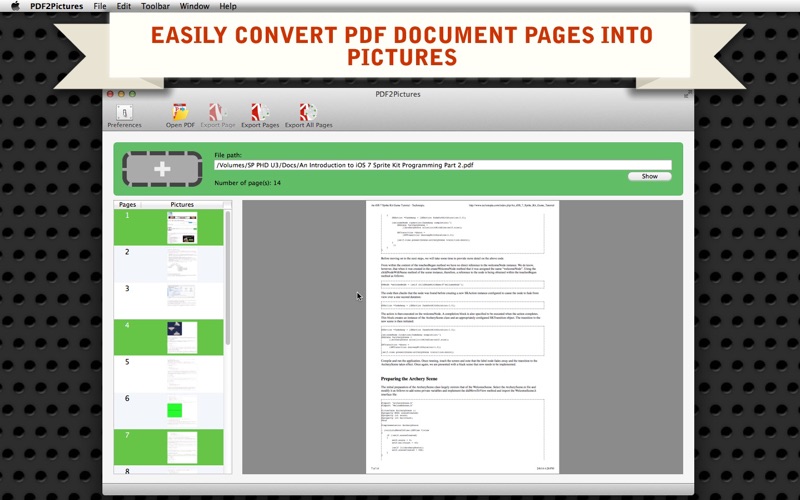Open the Toolbar menu

pyautogui.click(x=155, y=6)
